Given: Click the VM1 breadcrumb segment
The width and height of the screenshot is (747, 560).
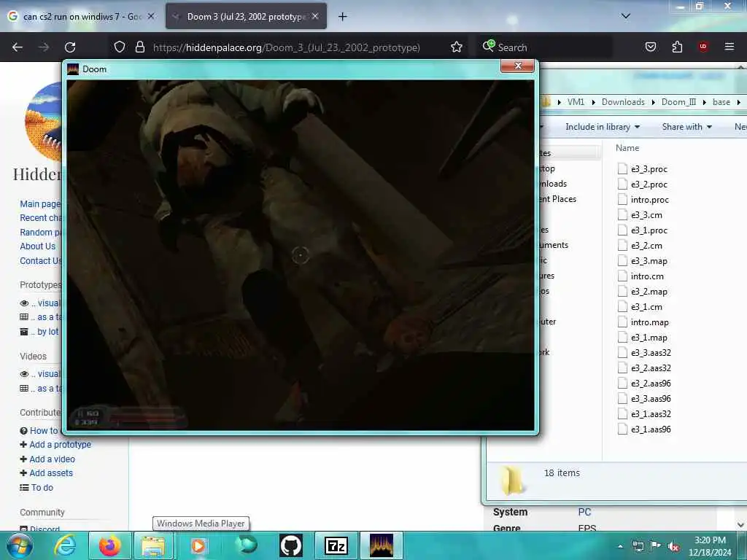Looking at the screenshot, I should 576,102.
